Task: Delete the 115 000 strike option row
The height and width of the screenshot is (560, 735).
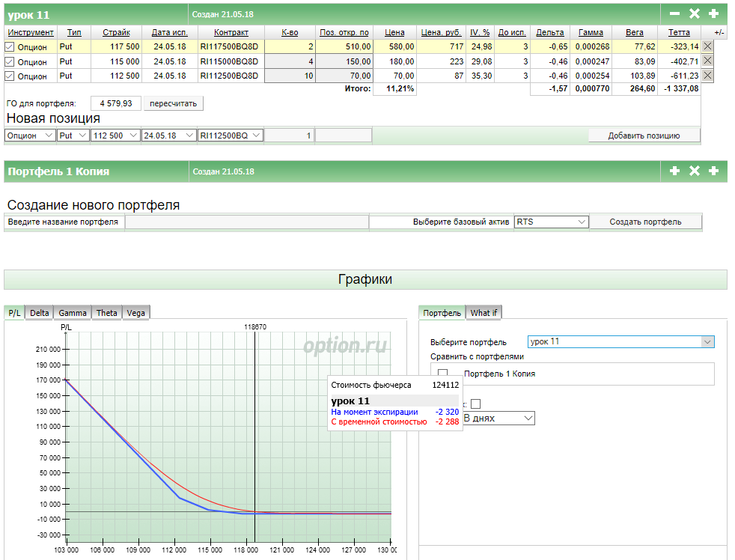Action: pos(707,61)
